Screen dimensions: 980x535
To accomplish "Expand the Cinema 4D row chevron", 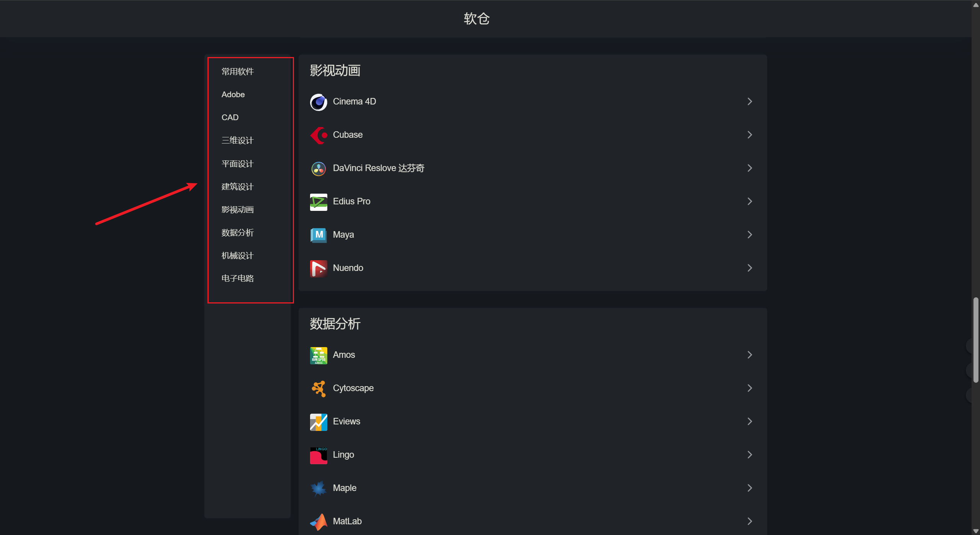I will (x=750, y=101).
